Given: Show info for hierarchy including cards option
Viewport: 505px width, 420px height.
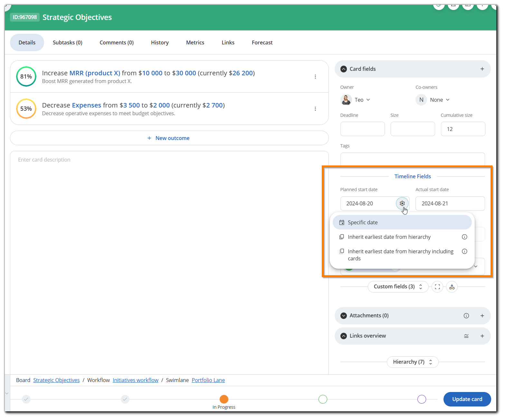Looking at the screenshot, I should coord(464,251).
